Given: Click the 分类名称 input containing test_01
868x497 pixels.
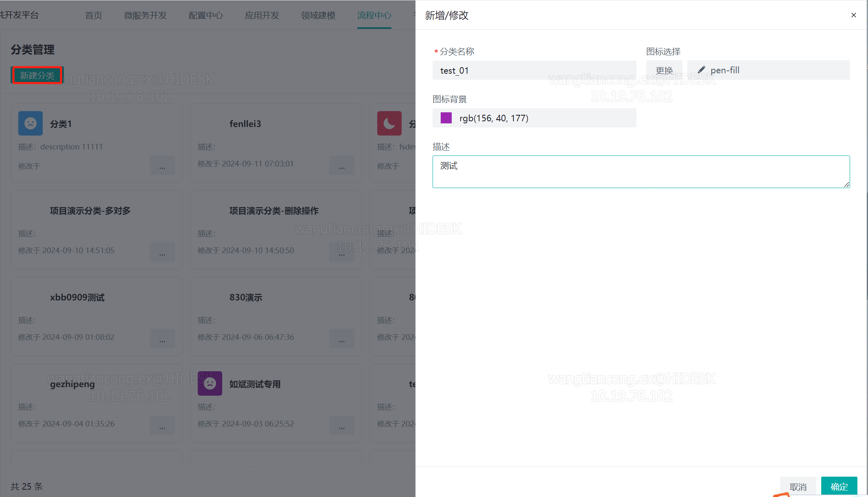Looking at the screenshot, I should point(534,70).
